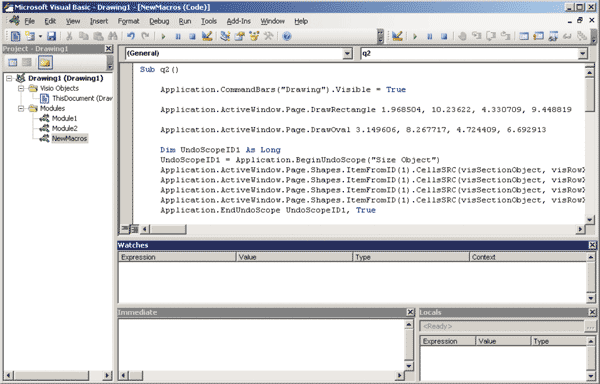Click the Locals panel ellipsis button
This screenshot has width=600, height=384.
point(590,326)
